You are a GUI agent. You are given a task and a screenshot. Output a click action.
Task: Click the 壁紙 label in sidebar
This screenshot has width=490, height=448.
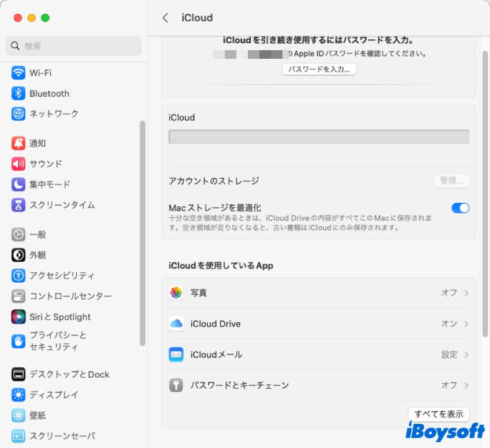[x=38, y=415]
